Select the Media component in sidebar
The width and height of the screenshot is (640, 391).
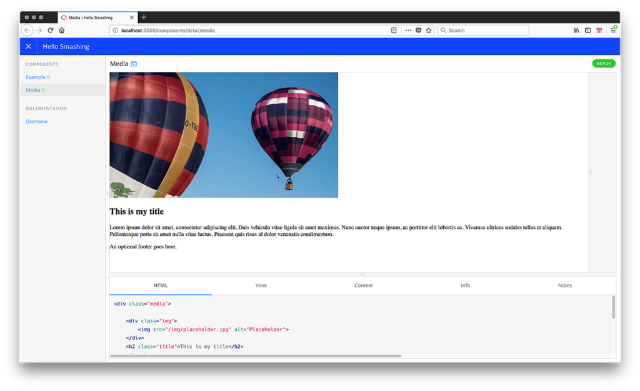pos(62,90)
